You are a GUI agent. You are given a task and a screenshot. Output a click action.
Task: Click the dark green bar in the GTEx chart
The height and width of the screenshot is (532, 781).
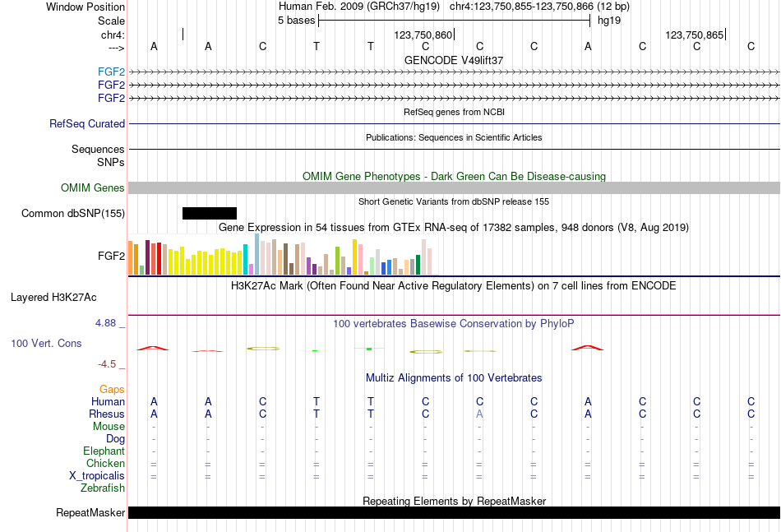click(418, 265)
